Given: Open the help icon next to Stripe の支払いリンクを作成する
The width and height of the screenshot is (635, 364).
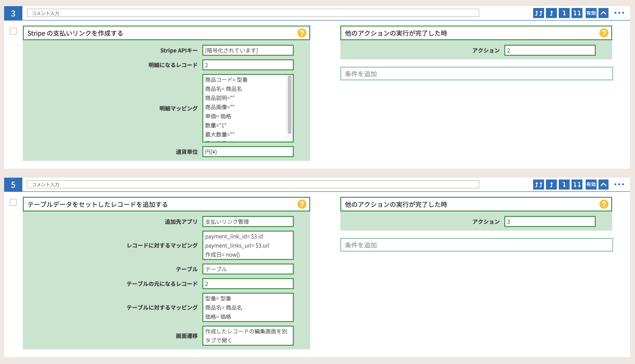Looking at the screenshot, I should point(302,33).
